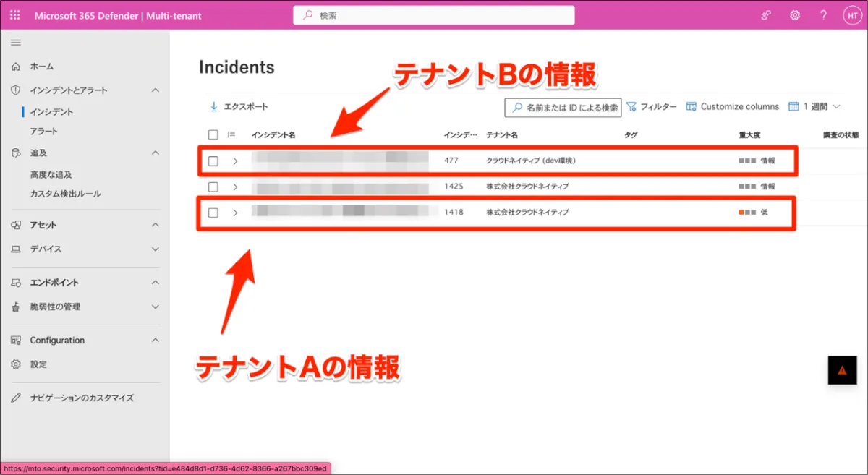Check the box for incident 477
The image size is (868, 475).
click(x=213, y=161)
